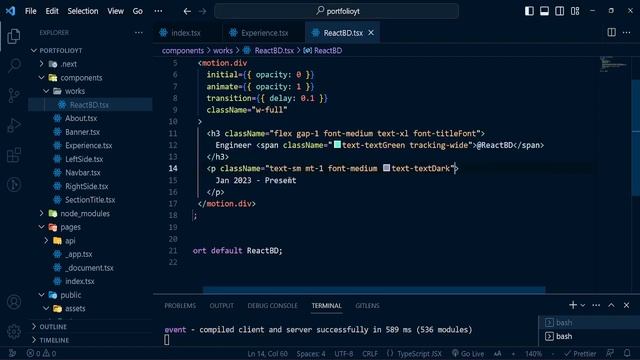Switch to the DEBUG CONSOLE tab

click(272, 306)
